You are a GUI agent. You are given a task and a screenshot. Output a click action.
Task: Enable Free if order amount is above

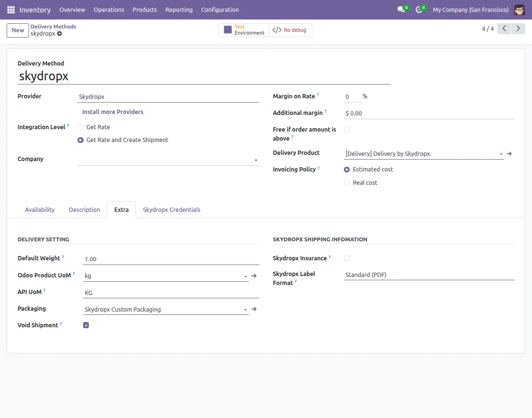[x=347, y=130]
